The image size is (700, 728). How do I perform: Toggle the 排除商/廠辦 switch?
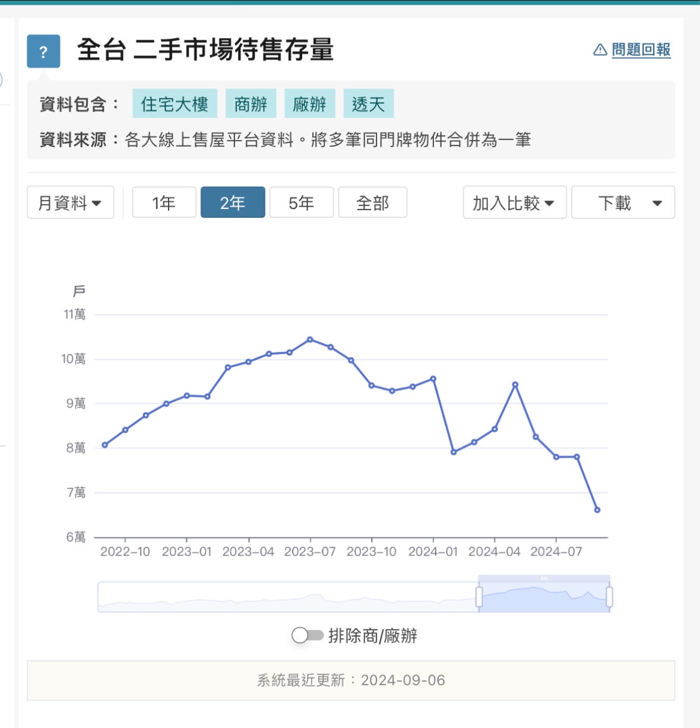point(307,635)
